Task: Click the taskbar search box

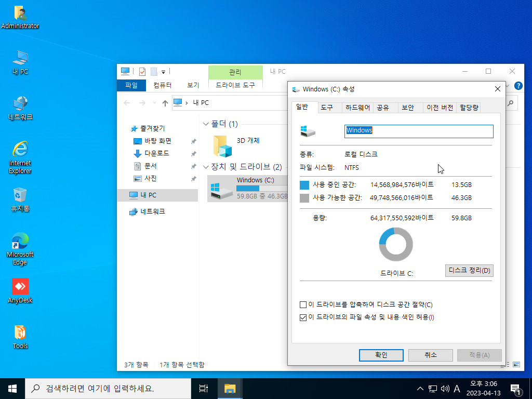Action: point(108,389)
